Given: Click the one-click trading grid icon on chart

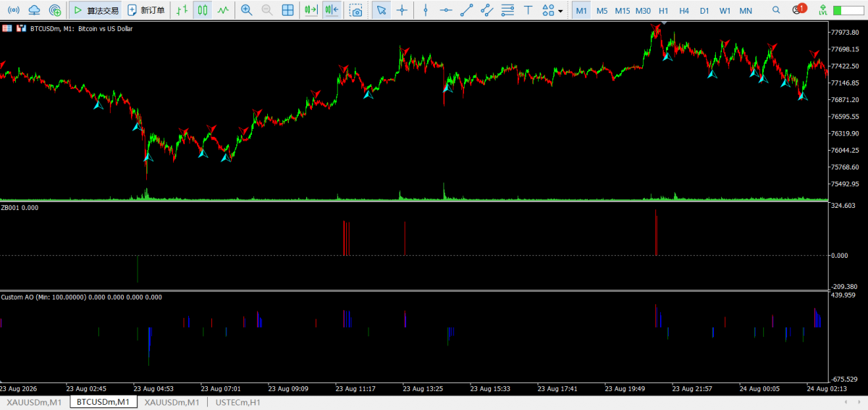Looking at the screenshot, I should [x=7, y=28].
